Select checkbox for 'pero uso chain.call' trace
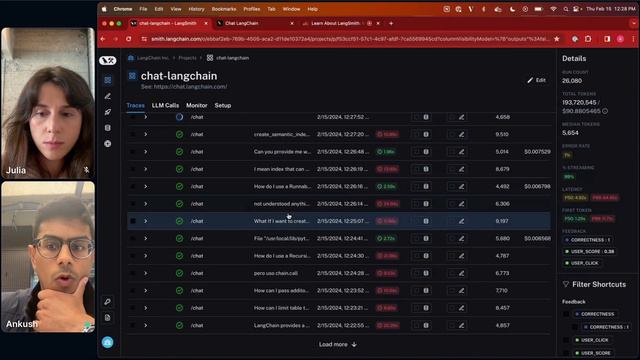The height and width of the screenshot is (360, 640). (133, 273)
